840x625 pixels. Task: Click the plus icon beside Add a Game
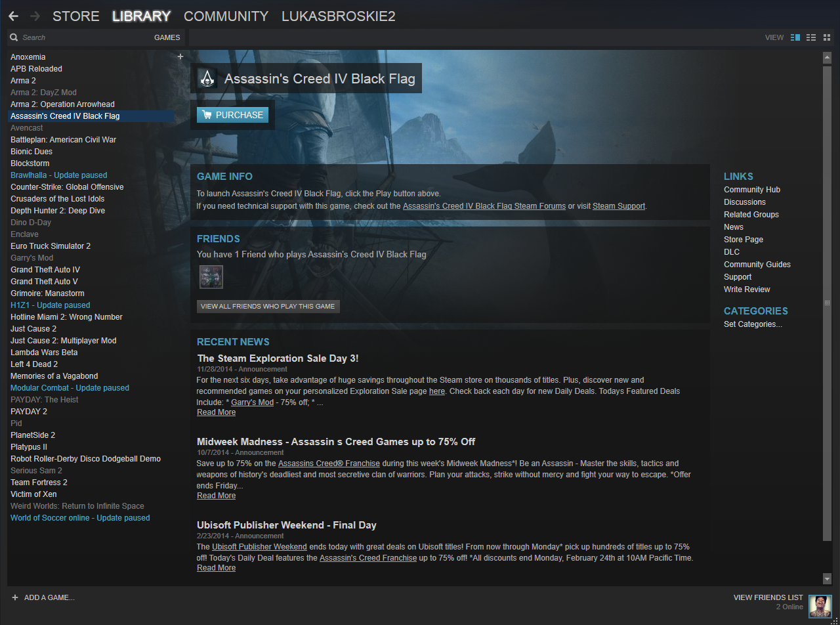15,597
